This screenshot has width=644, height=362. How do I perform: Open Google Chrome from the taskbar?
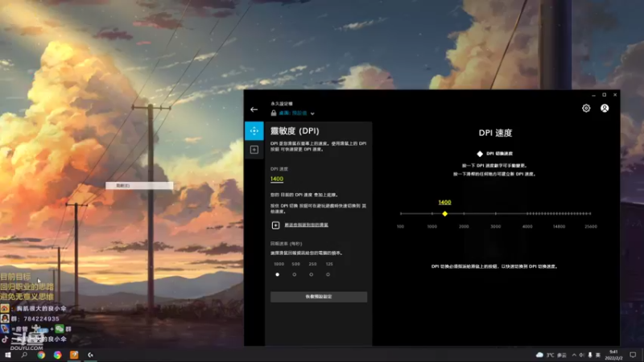pyautogui.click(x=41, y=355)
